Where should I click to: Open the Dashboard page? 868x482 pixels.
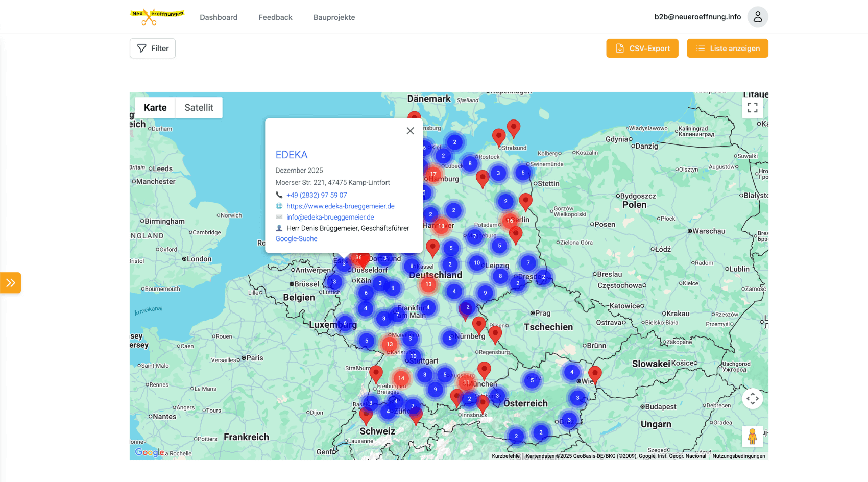[x=219, y=17]
